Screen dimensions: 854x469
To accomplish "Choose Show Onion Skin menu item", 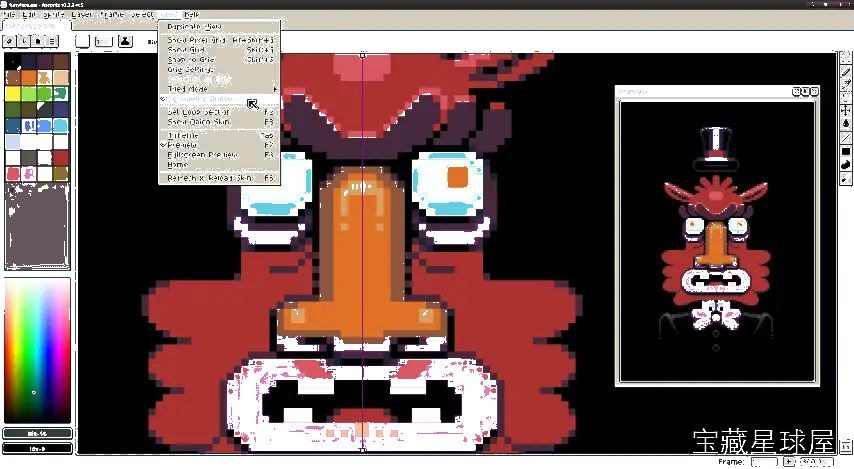I will point(219,121).
